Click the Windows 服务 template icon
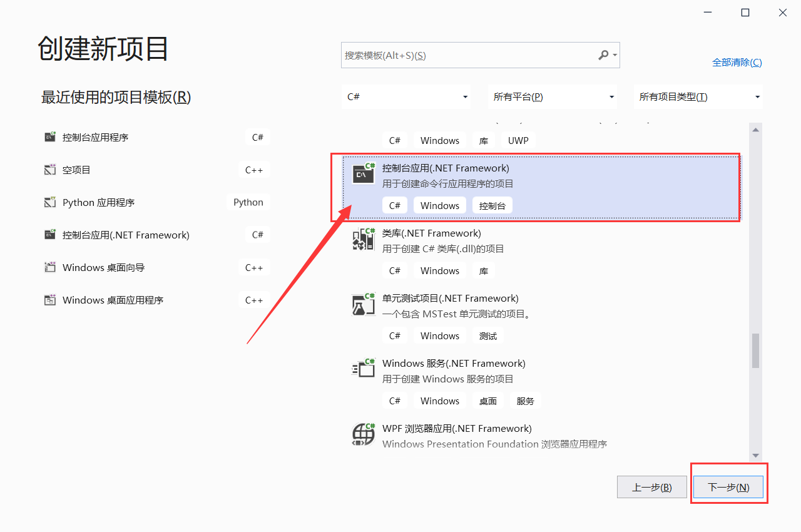 (x=364, y=369)
